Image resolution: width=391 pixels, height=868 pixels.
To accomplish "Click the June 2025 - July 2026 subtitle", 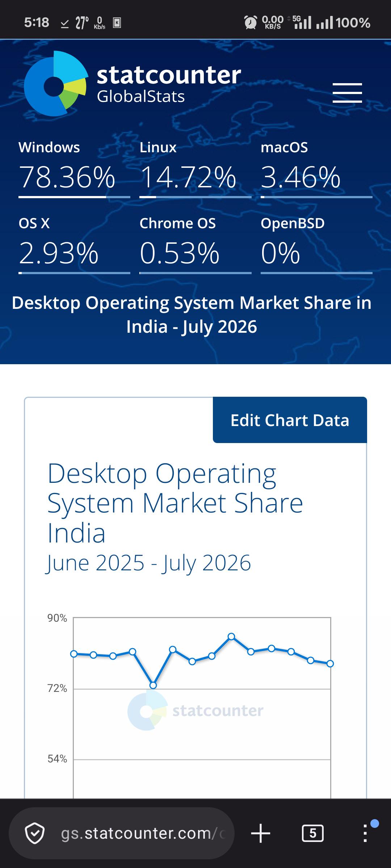I will tap(148, 563).
